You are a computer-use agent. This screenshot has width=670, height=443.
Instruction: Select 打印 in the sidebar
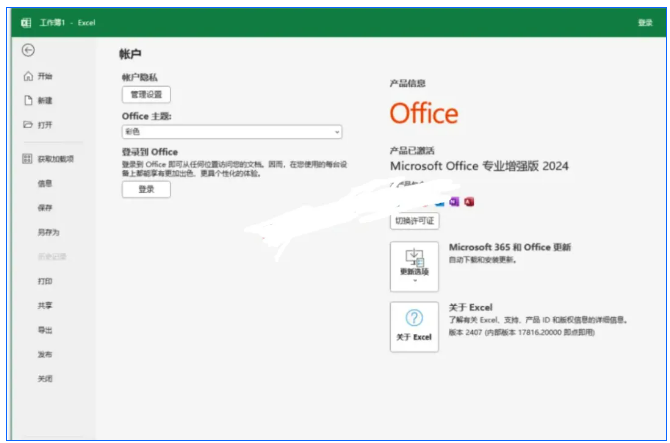[45, 281]
